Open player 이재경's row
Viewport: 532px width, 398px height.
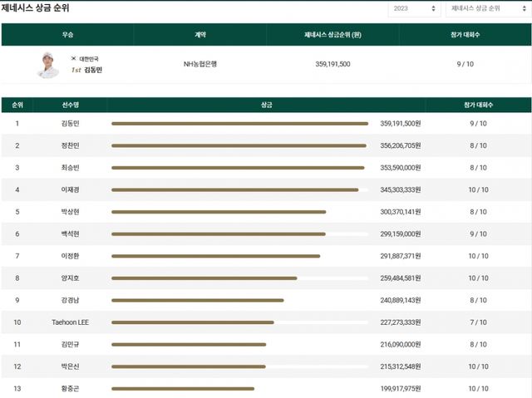point(71,189)
